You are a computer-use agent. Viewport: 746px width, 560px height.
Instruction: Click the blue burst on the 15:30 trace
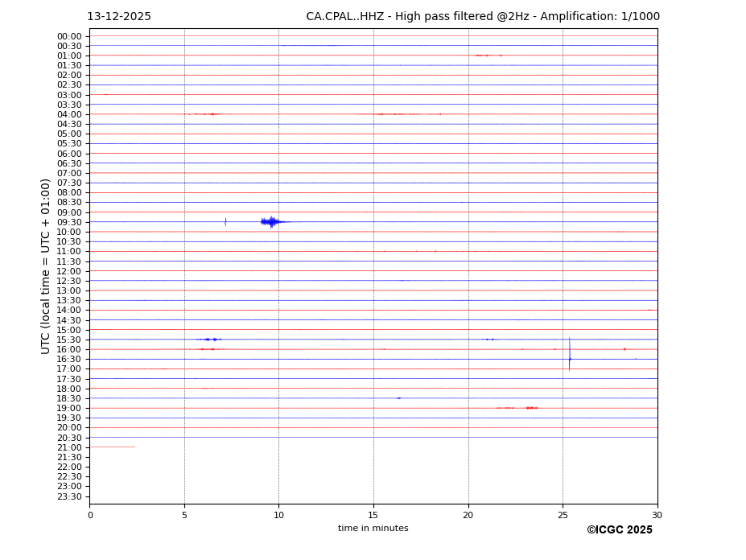pyautogui.click(x=210, y=340)
